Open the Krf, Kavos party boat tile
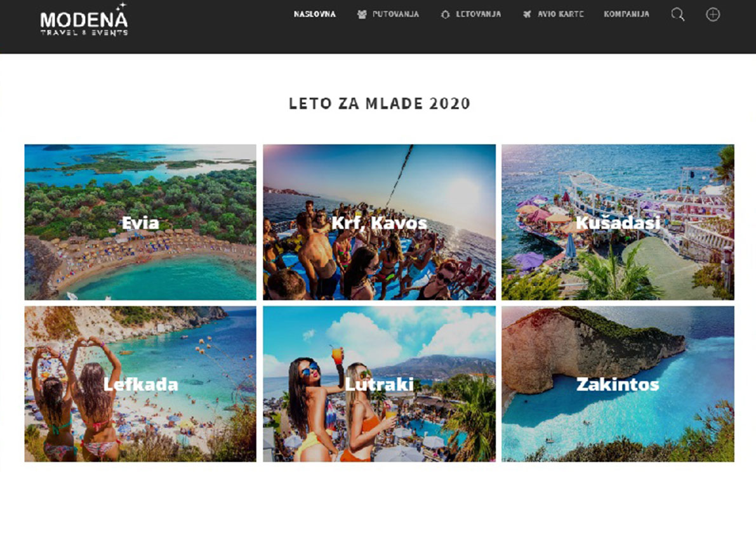The image size is (756, 534). [379, 222]
